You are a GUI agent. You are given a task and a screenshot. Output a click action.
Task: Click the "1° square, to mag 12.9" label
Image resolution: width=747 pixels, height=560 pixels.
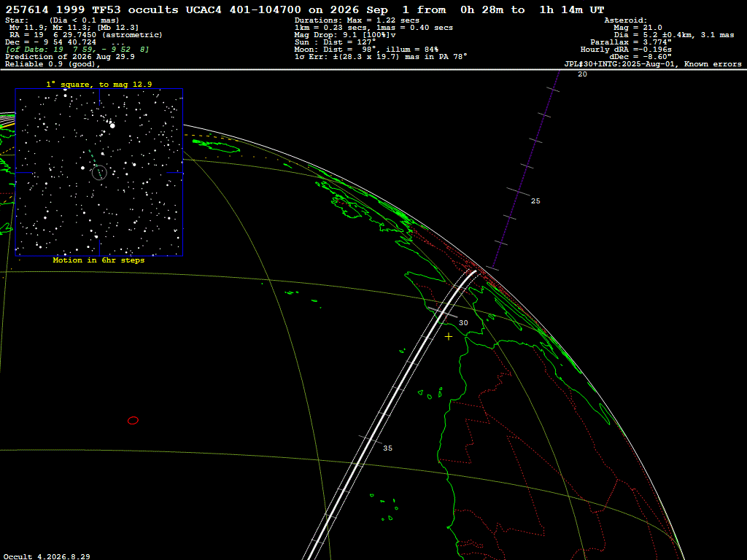click(99, 85)
